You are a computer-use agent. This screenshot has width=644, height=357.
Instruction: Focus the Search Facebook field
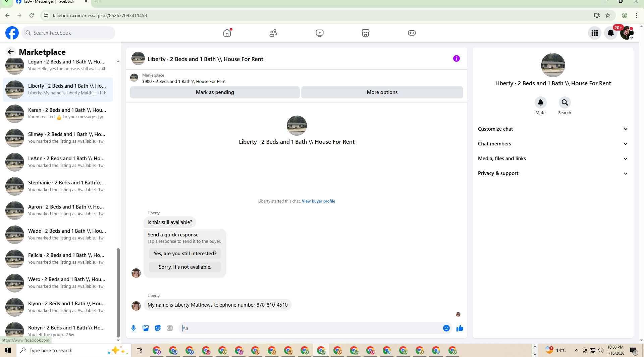coord(69,33)
